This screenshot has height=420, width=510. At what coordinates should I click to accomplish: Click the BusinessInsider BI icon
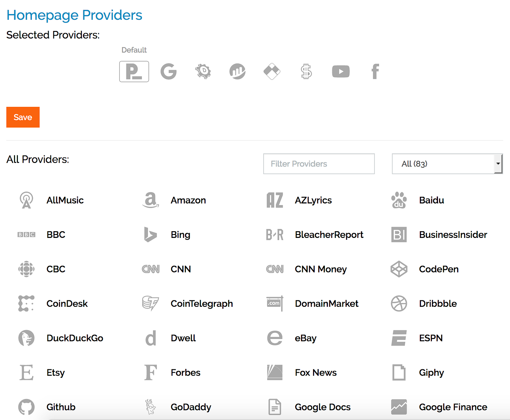(x=399, y=234)
